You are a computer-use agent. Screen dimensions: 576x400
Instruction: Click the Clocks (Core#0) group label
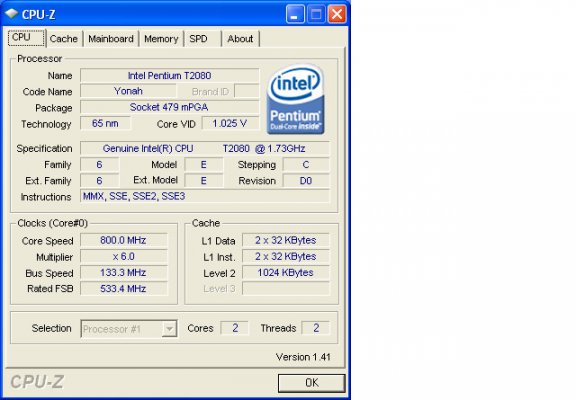click(x=53, y=223)
